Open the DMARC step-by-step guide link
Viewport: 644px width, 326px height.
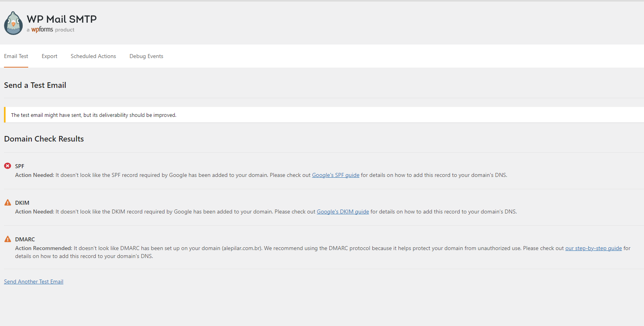[593, 248]
